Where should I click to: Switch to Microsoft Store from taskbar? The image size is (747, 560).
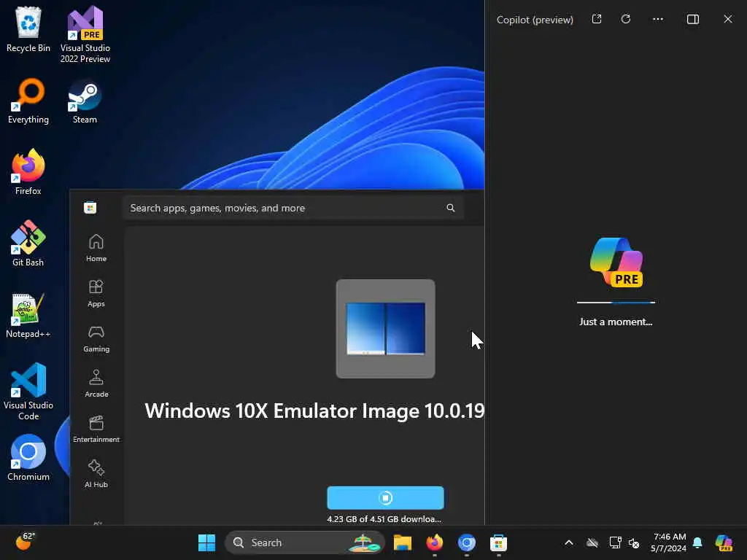point(498,542)
